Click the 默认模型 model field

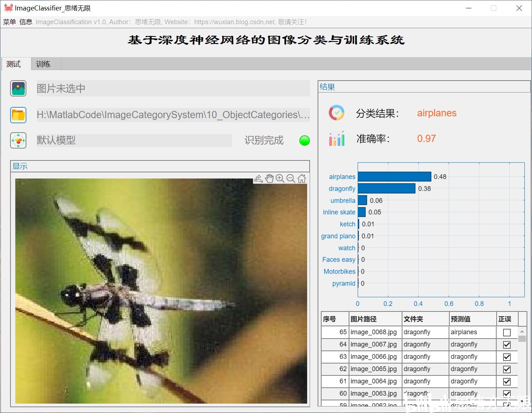134,140
